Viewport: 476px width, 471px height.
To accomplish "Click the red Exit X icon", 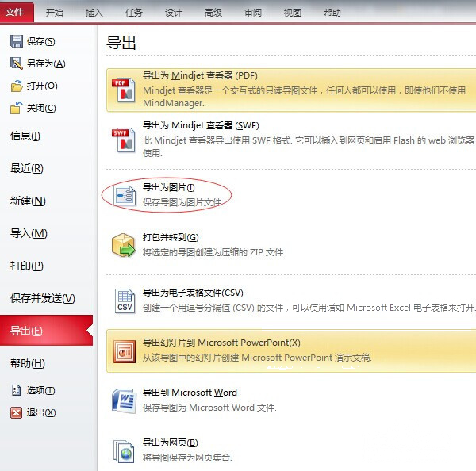I will click(16, 413).
